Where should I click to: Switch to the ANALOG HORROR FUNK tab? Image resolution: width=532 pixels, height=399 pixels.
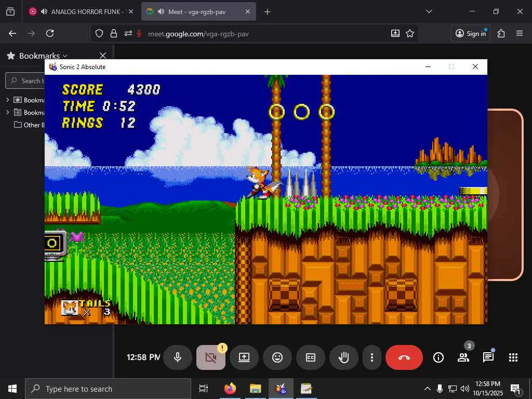pyautogui.click(x=81, y=11)
